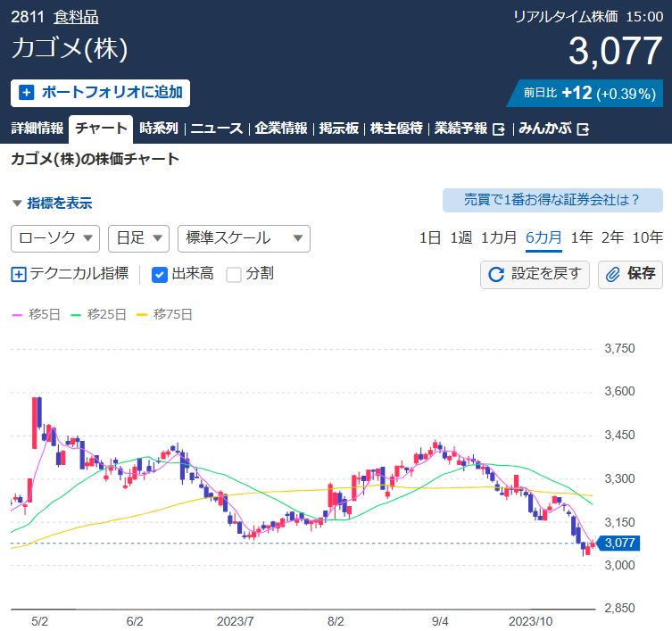Select the 1年 chart range
This screenshot has width=672, height=631.
pyautogui.click(x=582, y=237)
